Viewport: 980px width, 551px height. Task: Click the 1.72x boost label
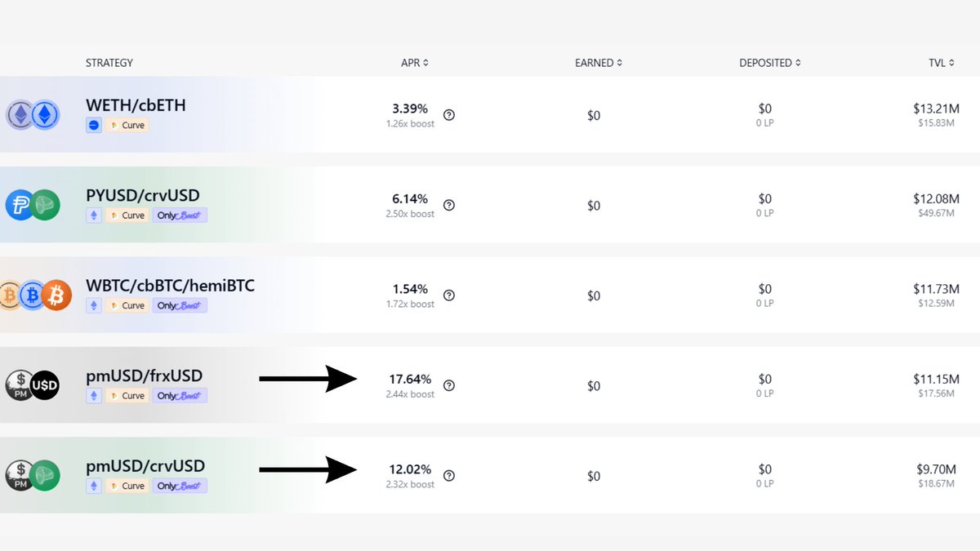(410, 304)
